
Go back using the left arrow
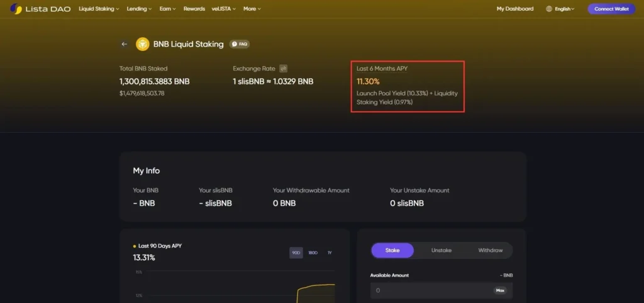(x=125, y=44)
